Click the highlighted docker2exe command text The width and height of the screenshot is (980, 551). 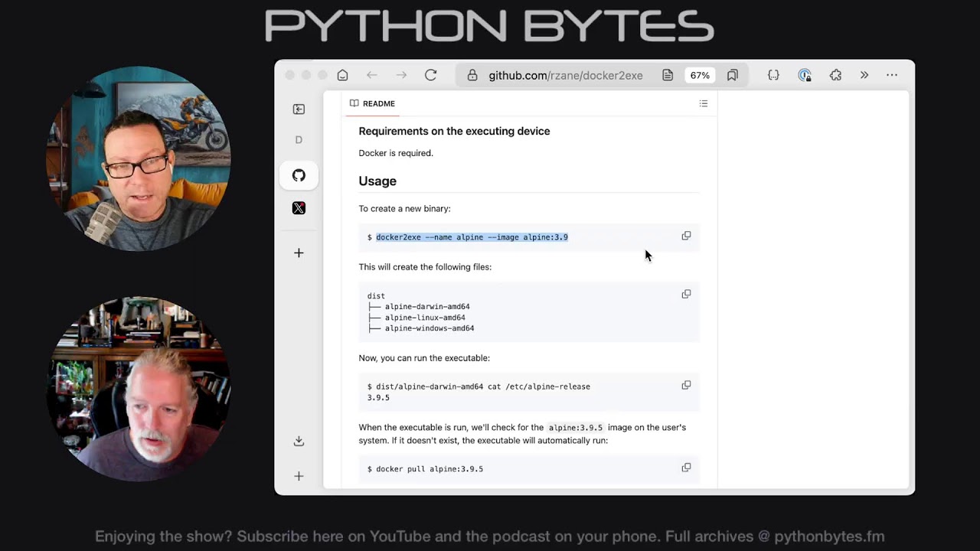[x=472, y=237]
